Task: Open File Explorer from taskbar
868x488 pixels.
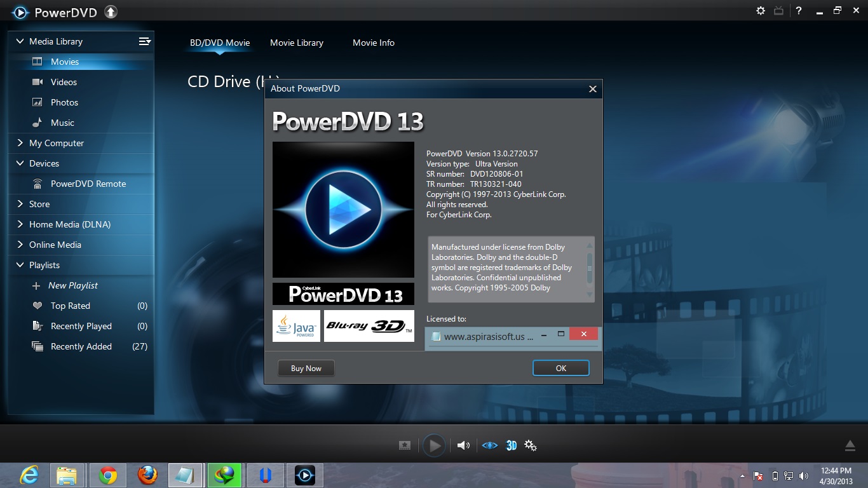Action: (67, 475)
